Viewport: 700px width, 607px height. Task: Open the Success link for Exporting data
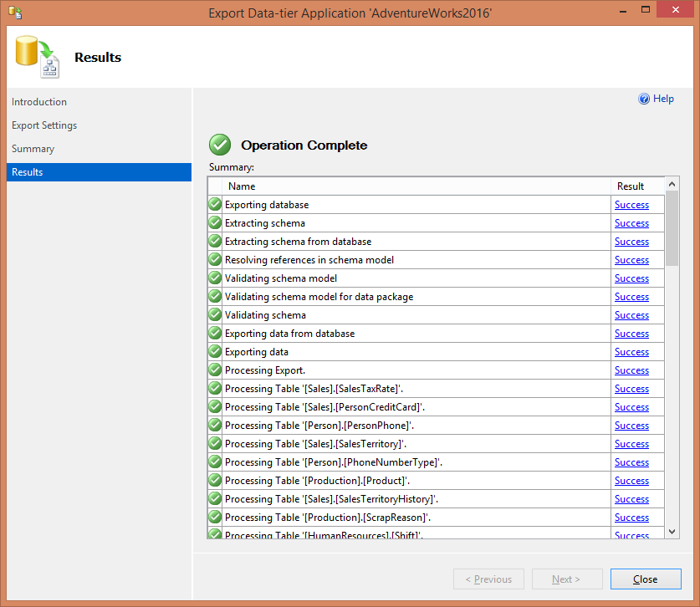(631, 352)
